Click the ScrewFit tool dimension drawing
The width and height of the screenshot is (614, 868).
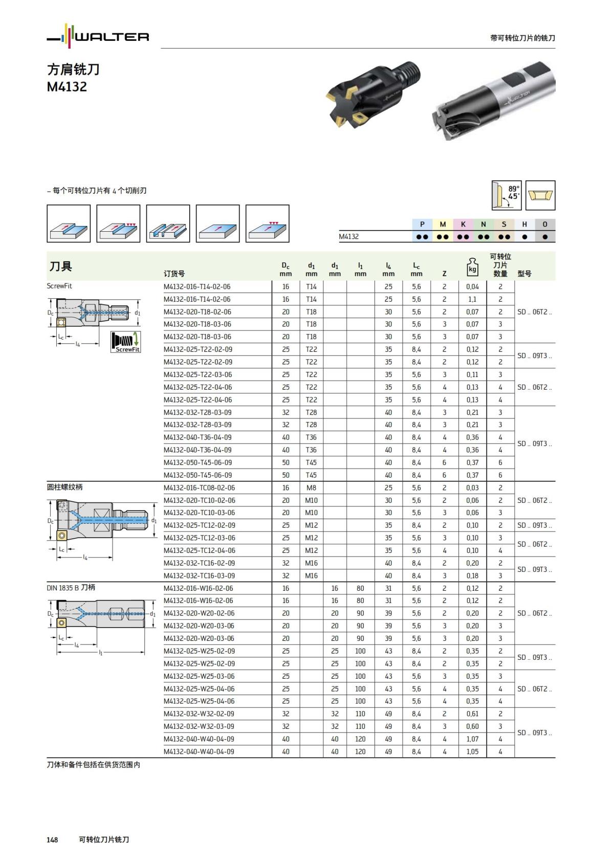[94, 322]
